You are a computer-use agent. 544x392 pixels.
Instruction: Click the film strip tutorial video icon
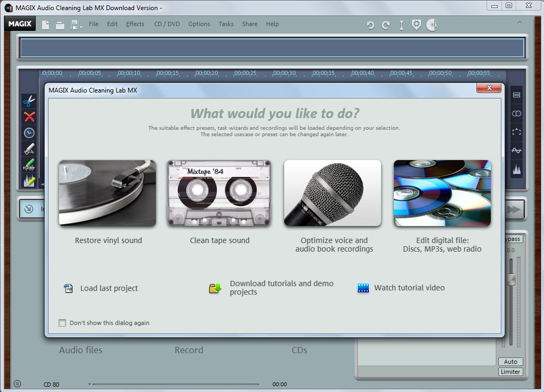coord(363,288)
